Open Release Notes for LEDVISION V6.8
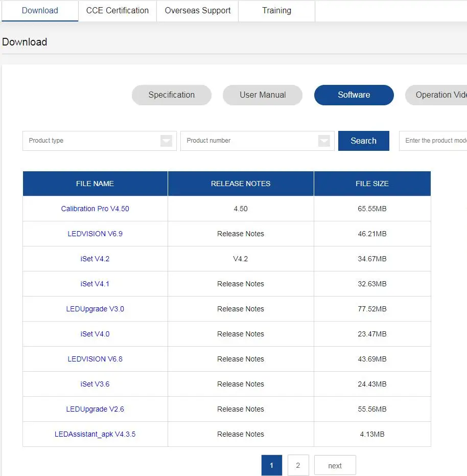The height and width of the screenshot is (476, 467). tap(241, 359)
